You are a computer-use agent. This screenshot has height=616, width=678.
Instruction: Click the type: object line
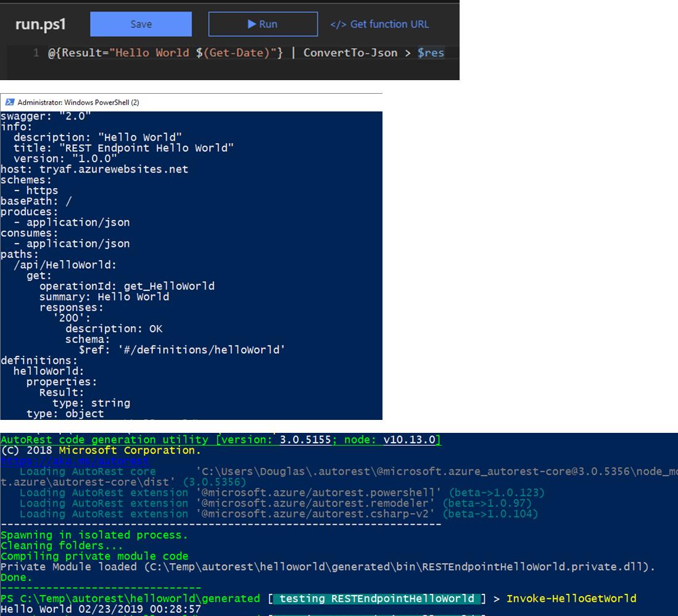point(65,414)
